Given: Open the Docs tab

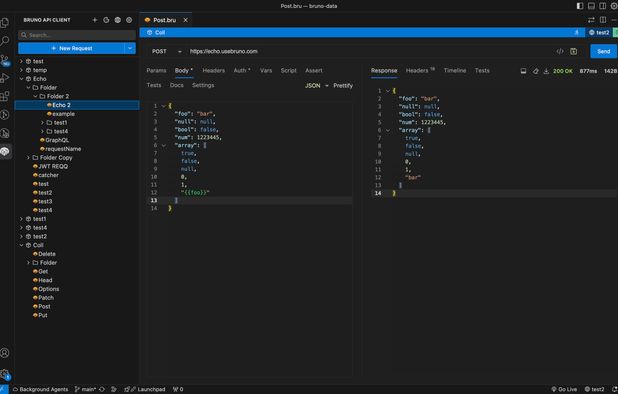Looking at the screenshot, I should pyautogui.click(x=177, y=85).
